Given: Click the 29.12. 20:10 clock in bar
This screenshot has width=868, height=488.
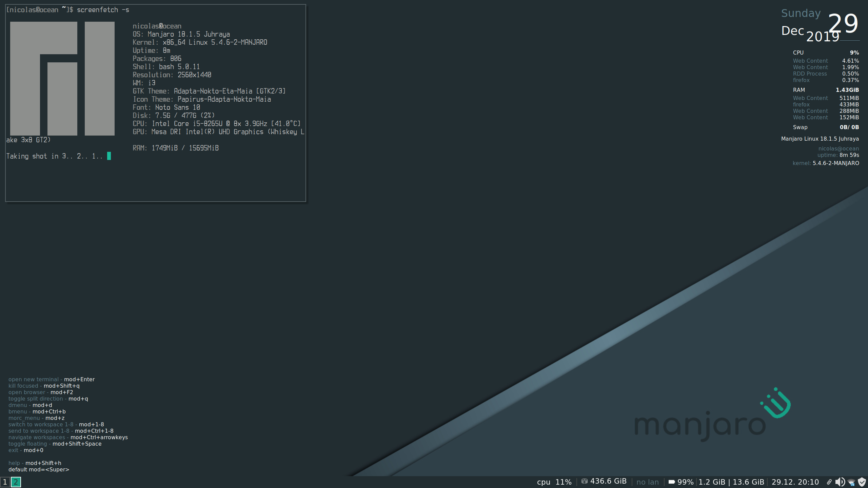Looking at the screenshot, I should tap(795, 482).
